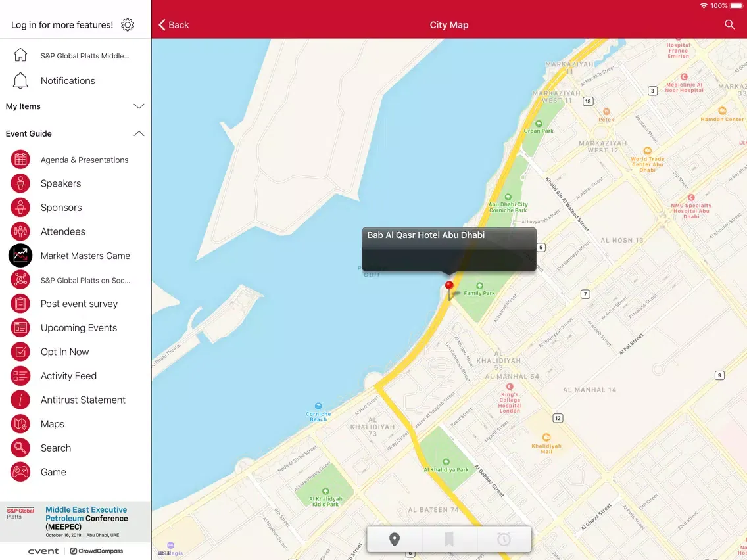747x560 pixels.
Task: Open the Speakers menu item
Action: [x=60, y=183]
